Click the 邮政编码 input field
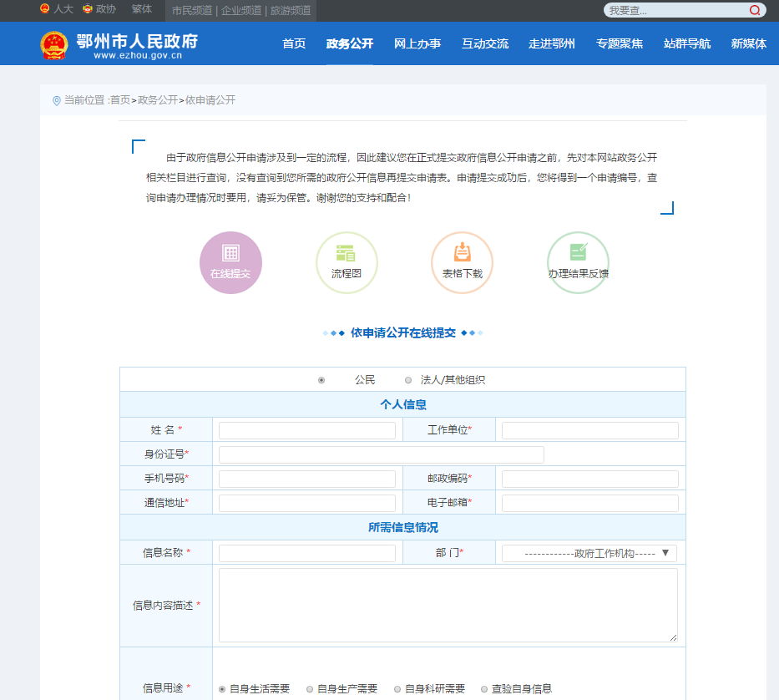The image size is (779, 700). [x=589, y=479]
